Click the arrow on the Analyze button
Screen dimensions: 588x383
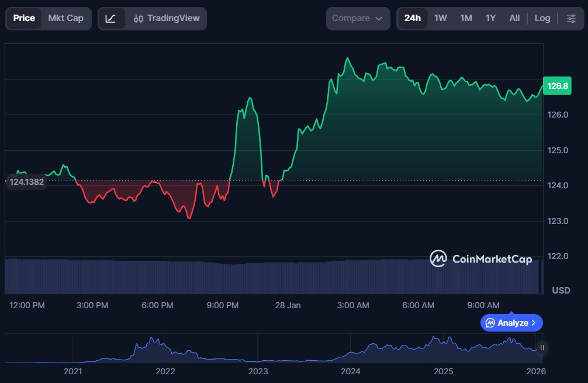(533, 323)
